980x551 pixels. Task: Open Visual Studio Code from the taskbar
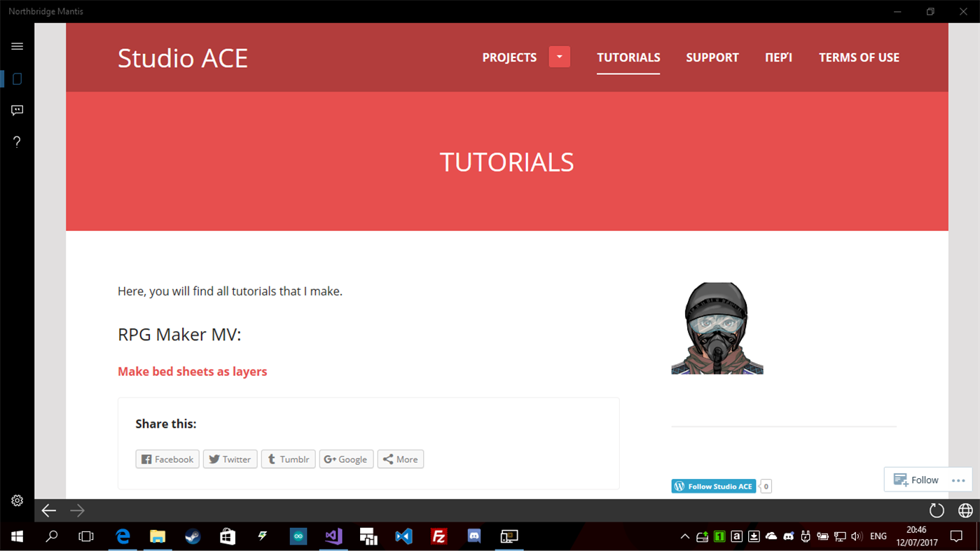pyautogui.click(x=403, y=536)
